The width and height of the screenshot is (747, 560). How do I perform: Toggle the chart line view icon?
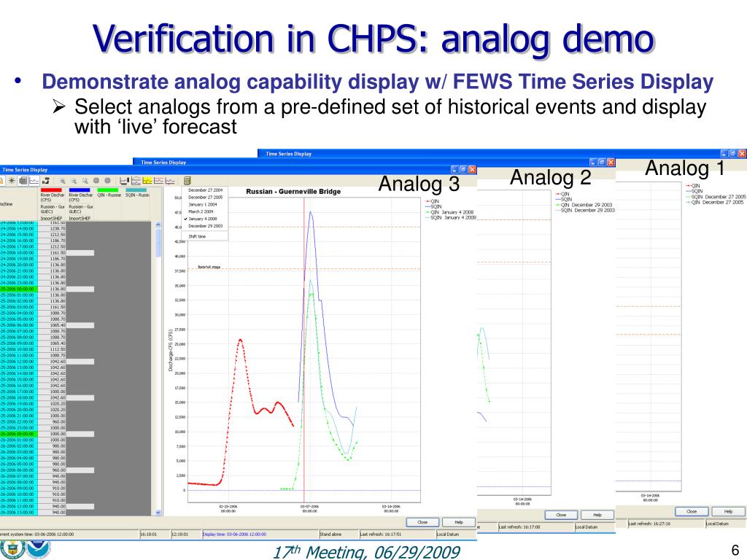pyautogui.click(x=34, y=181)
